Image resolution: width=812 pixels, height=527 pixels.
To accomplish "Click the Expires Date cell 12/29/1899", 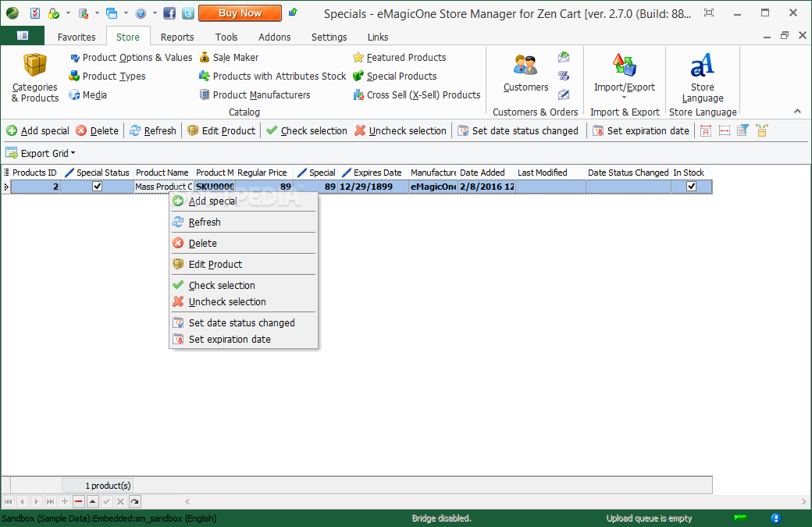I will click(373, 187).
